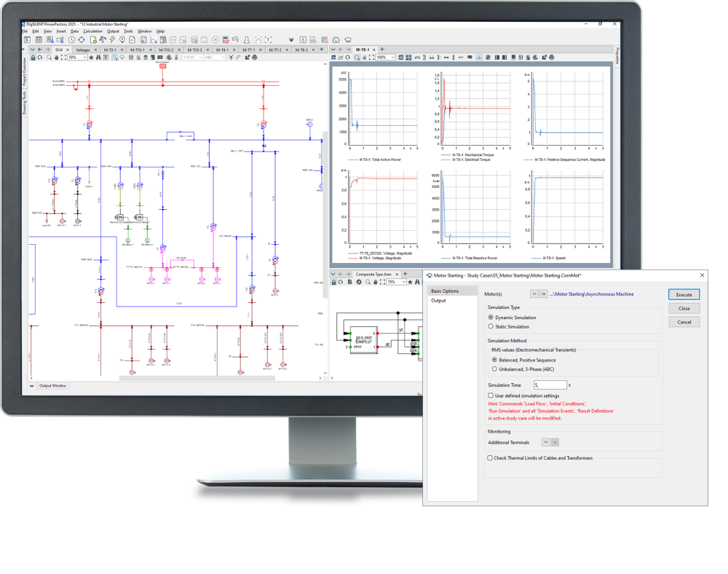The height and width of the screenshot is (574, 728).
Task: Select Static Simulation radio button
Action: pyautogui.click(x=491, y=327)
